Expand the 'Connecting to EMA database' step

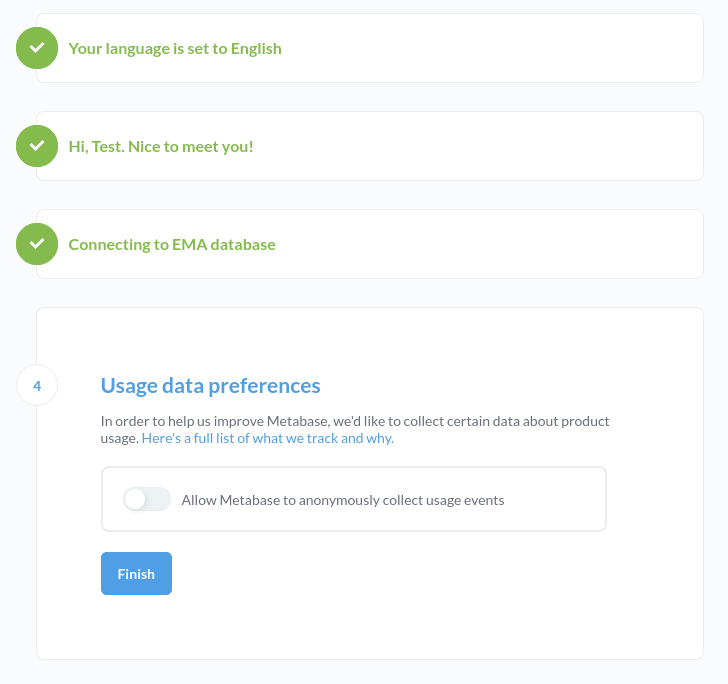pos(172,244)
